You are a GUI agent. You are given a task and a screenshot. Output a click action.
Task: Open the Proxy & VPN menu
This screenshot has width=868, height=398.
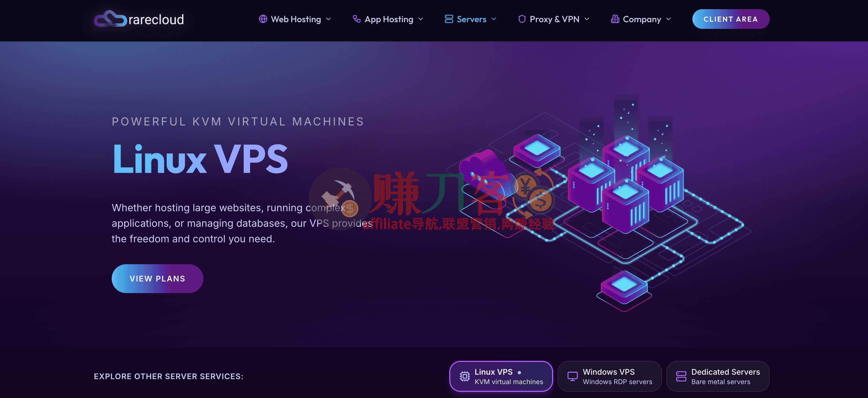(554, 19)
